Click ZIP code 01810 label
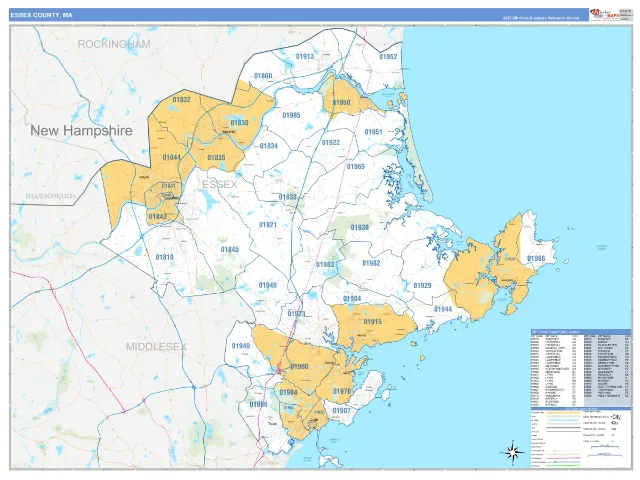The height and width of the screenshot is (480, 640). point(164,257)
